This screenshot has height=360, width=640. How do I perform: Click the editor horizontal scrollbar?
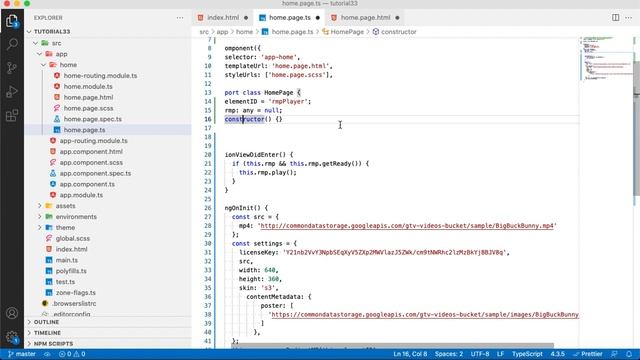[392, 346]
